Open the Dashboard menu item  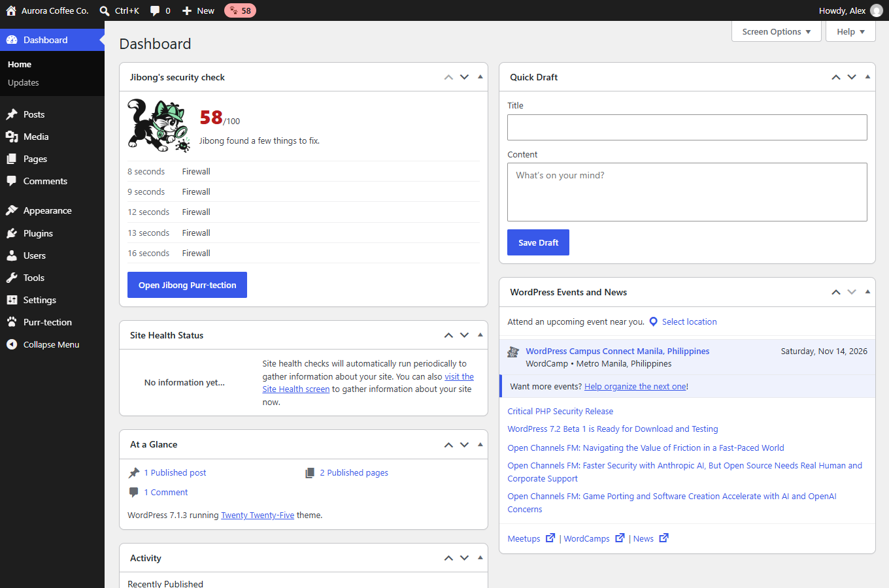52,40
